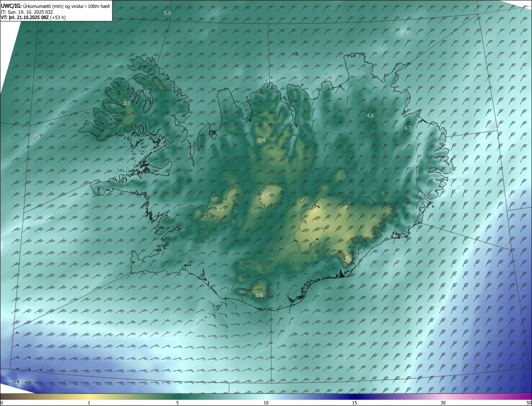This screenshot has width=532, height=406.
Task: Select the 4.7 value label on the map
Action: [408, 128]
